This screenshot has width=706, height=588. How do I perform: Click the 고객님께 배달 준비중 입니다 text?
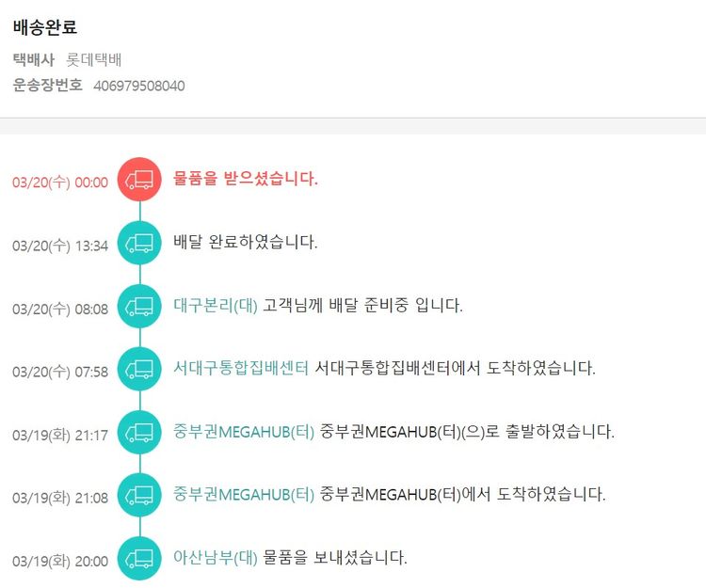363,306
